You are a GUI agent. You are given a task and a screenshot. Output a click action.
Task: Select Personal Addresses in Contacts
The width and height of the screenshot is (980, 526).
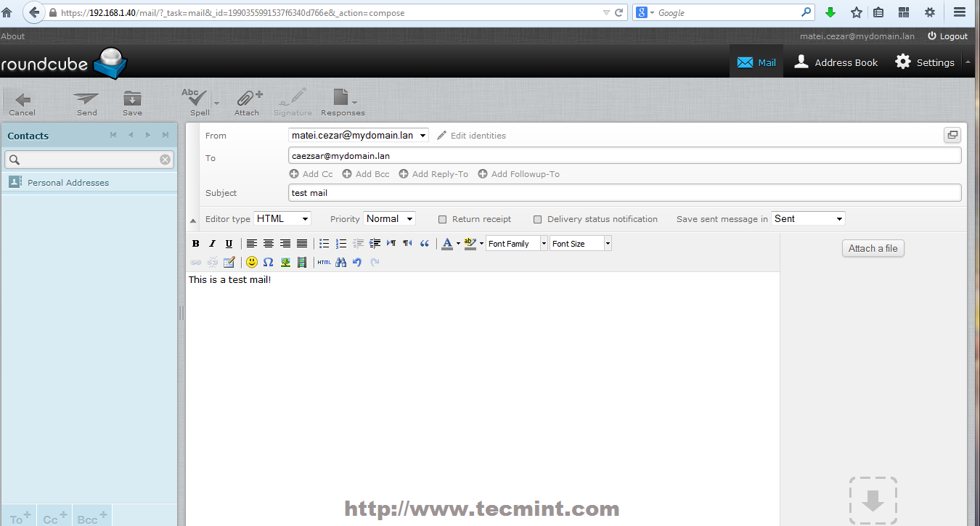tap(89, 182)
